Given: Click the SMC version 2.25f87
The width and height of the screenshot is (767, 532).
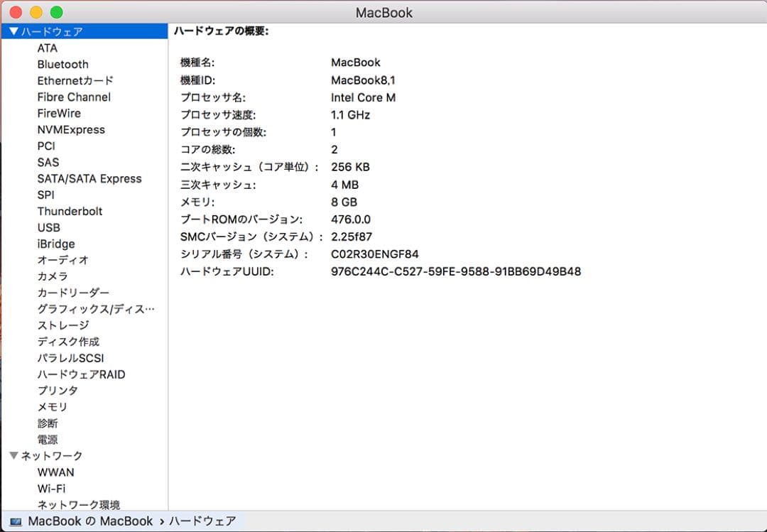Looking at the screenshot, I should pos(352,237).
